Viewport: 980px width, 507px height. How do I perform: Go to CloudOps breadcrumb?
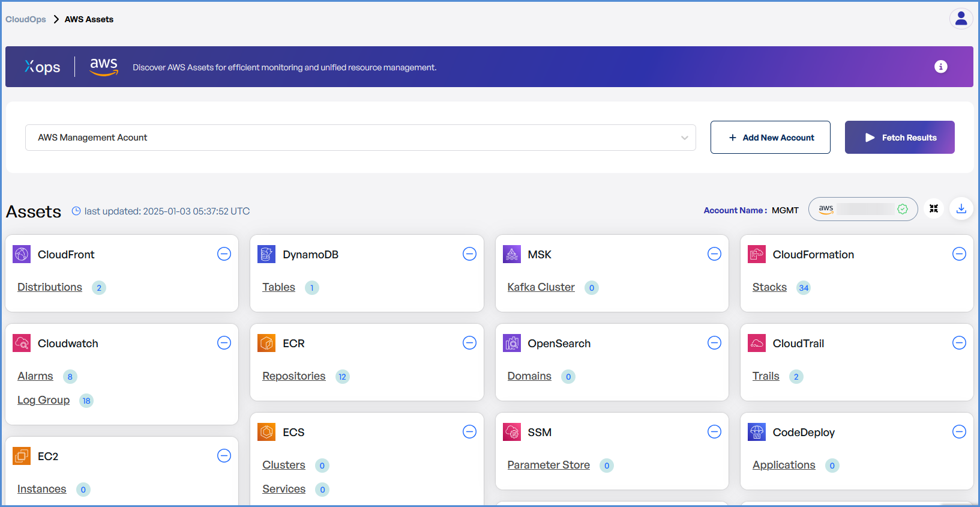(x=26, y=19)
